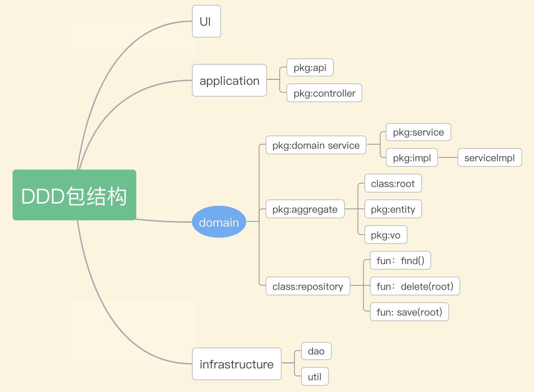Click the pkg:aggregate node

pyautogui.click(x=305, y=209)
